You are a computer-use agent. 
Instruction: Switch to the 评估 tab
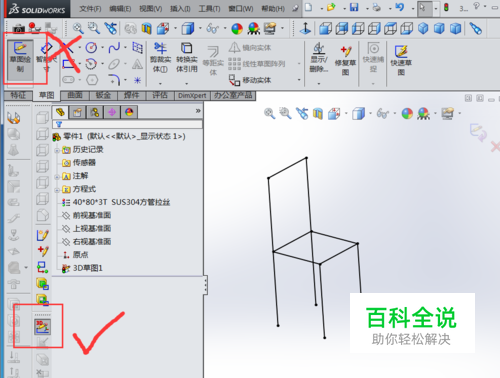(160, 95)
